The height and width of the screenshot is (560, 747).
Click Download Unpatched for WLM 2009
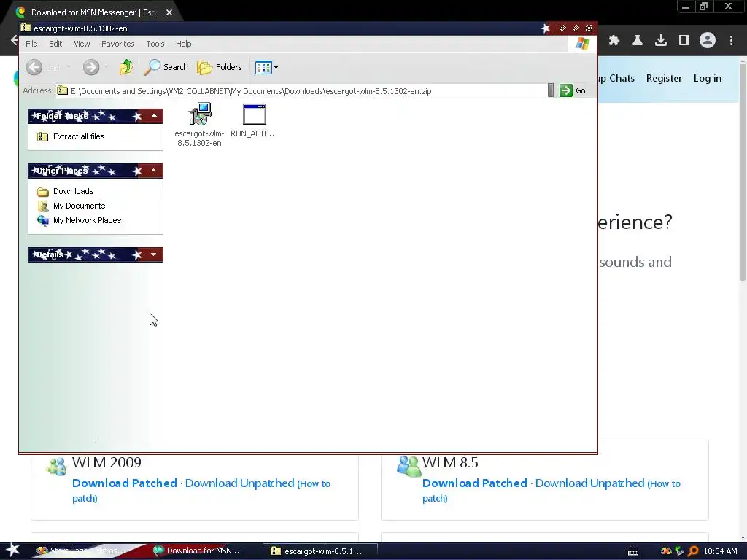[x=239, y=483]
